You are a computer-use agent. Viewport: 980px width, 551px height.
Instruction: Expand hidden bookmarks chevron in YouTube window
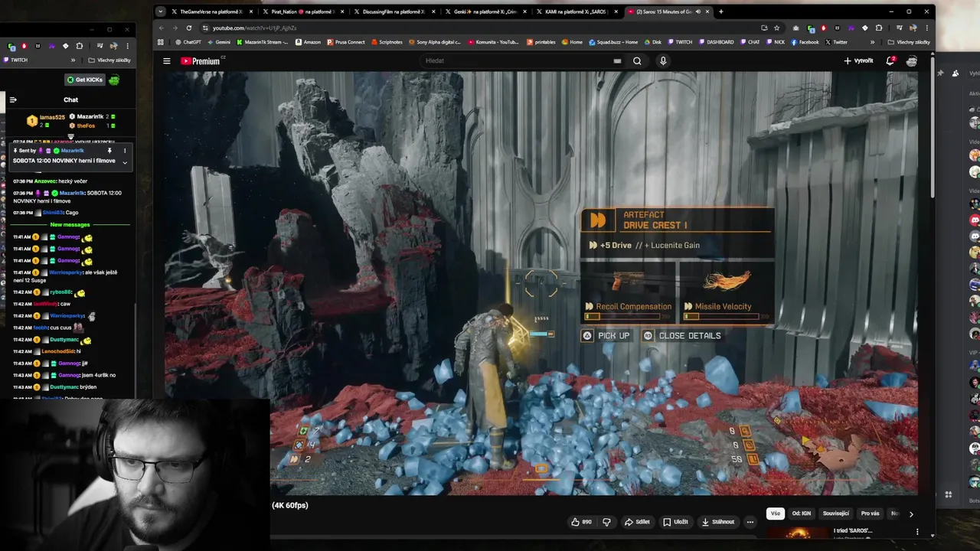(x=872, y=42)
